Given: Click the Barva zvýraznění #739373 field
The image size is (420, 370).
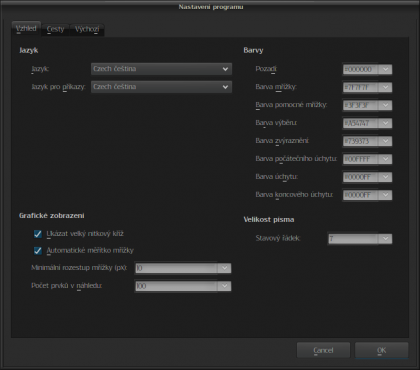Looking at the screenshot, I should [361, 141].
